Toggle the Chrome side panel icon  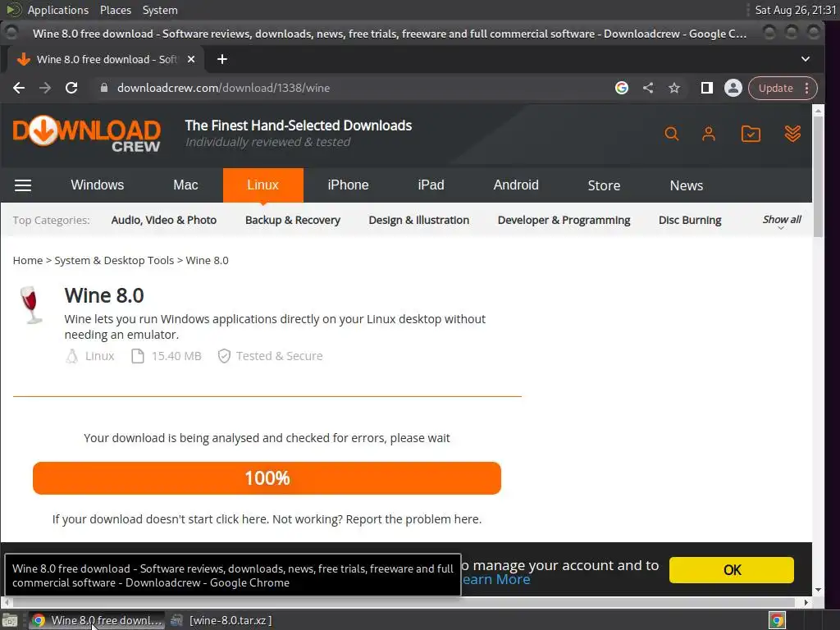pyautogui.click(x=706, y=88)
